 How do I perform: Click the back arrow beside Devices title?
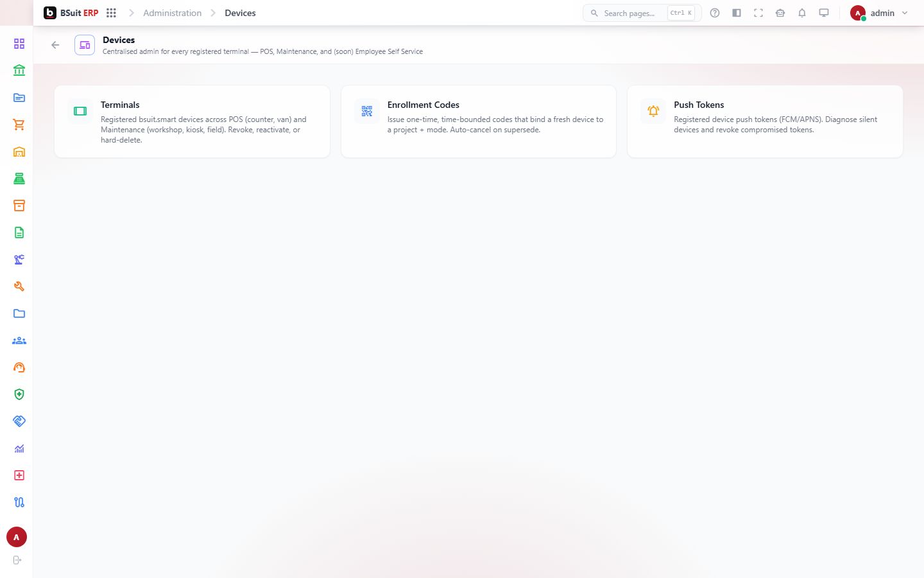[x=55, y=45]
